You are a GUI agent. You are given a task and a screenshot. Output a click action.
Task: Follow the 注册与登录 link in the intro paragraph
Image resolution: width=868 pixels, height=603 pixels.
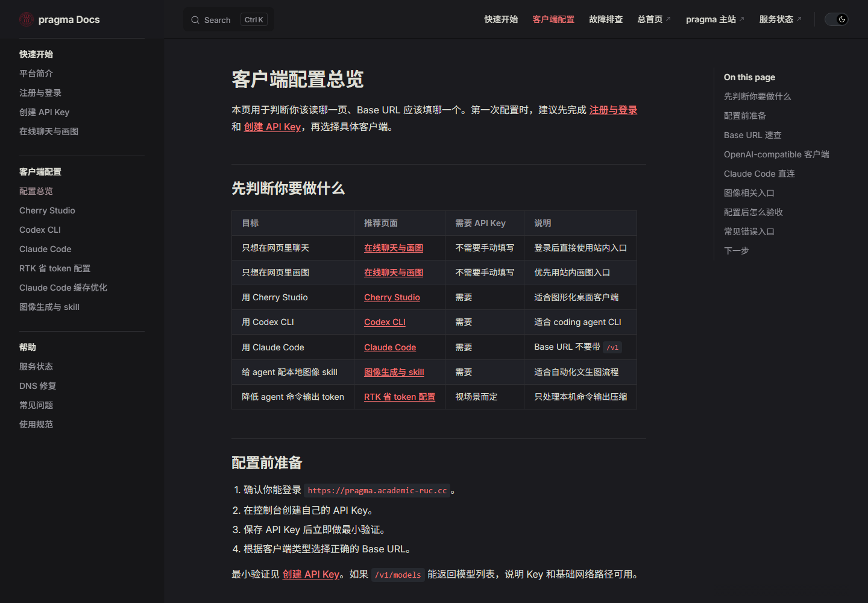(x=613, y=110)
